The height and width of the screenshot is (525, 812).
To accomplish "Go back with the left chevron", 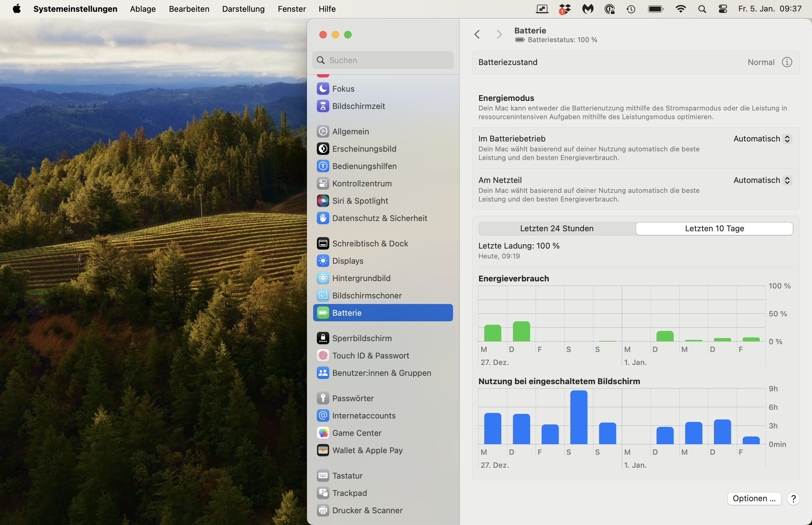I will coord(477,34).
